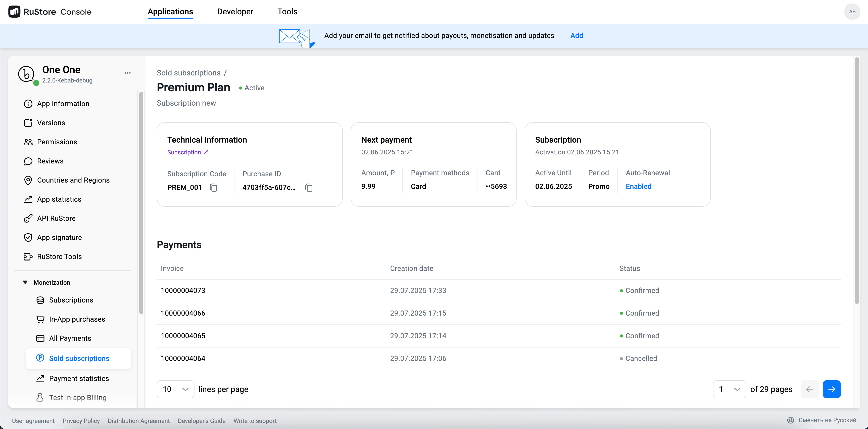The width and height of the screenshot is (868, 429).
Task: Open the API RuStore key item
Action: [56, 218]
